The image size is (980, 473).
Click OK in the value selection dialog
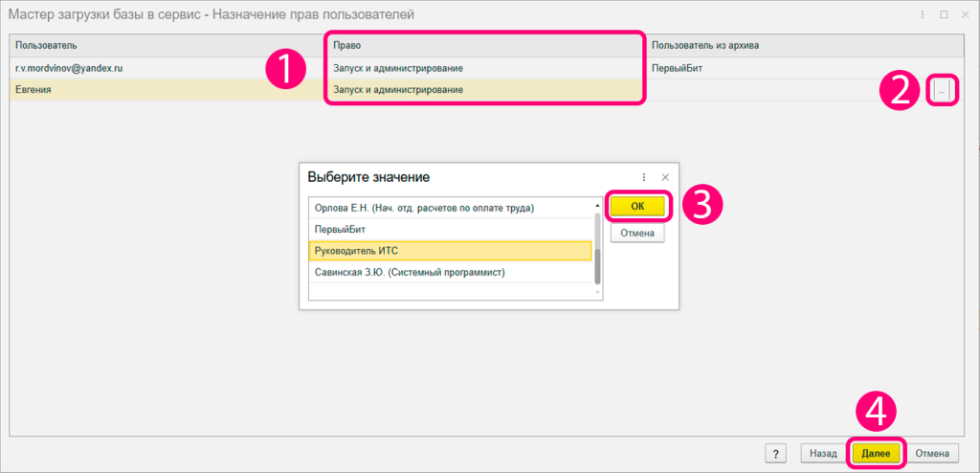tap(637, 206)
